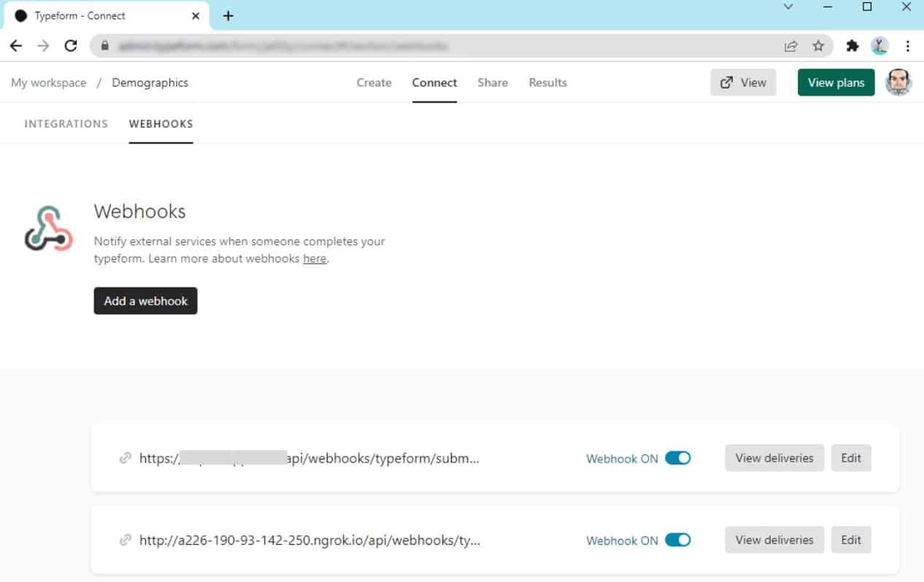Open a new browser tab

coord(228,15)
